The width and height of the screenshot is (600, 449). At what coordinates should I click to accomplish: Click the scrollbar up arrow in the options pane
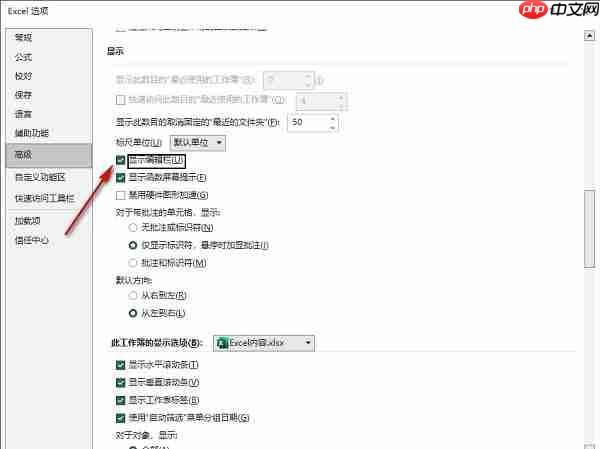[589, 36]
